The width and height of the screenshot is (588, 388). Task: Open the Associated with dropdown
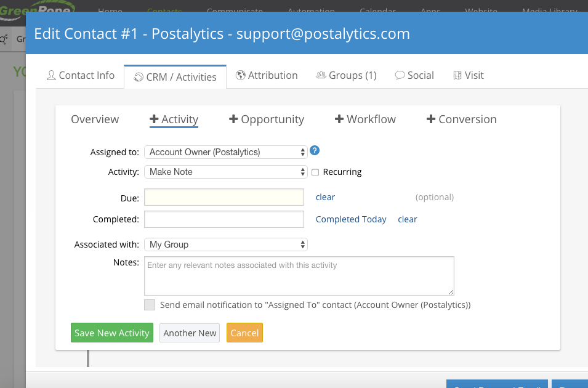click(x=226, y=245)
